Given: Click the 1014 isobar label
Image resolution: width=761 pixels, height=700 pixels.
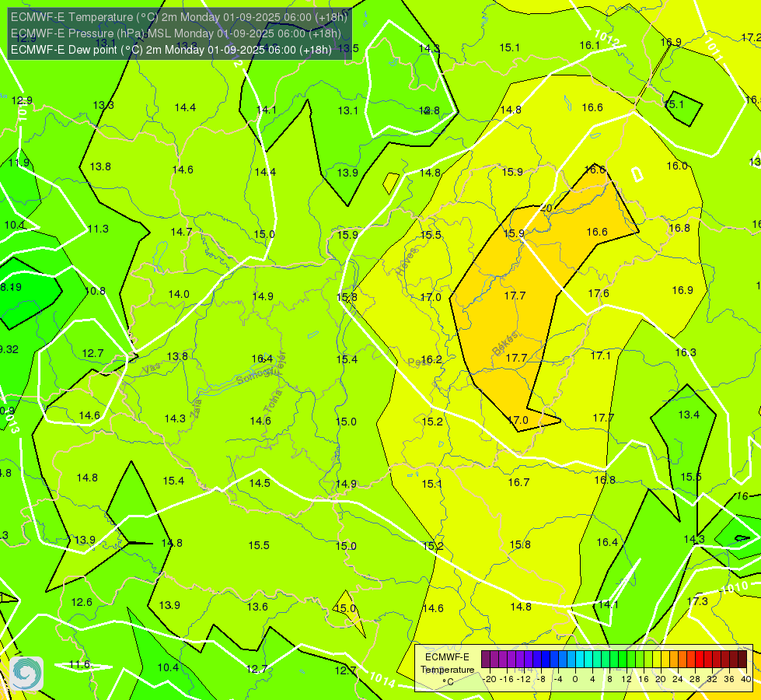Looking at the screenshot, I should pos(382,679).
